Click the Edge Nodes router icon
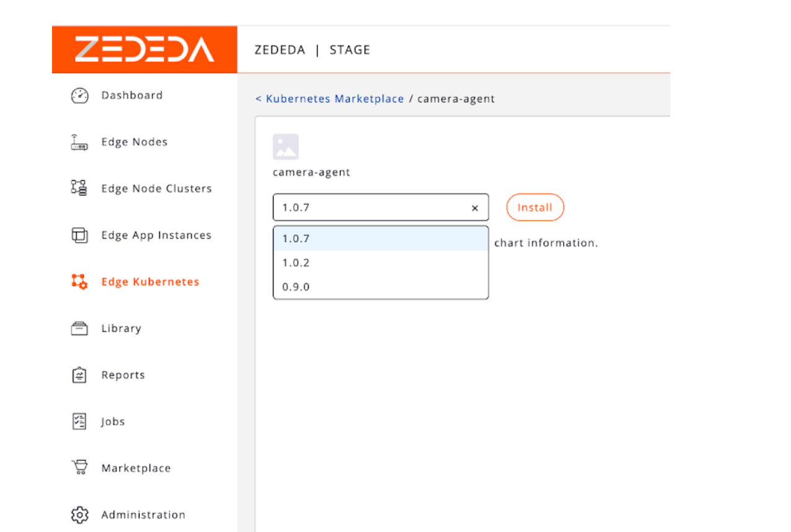 click(79, 142)
